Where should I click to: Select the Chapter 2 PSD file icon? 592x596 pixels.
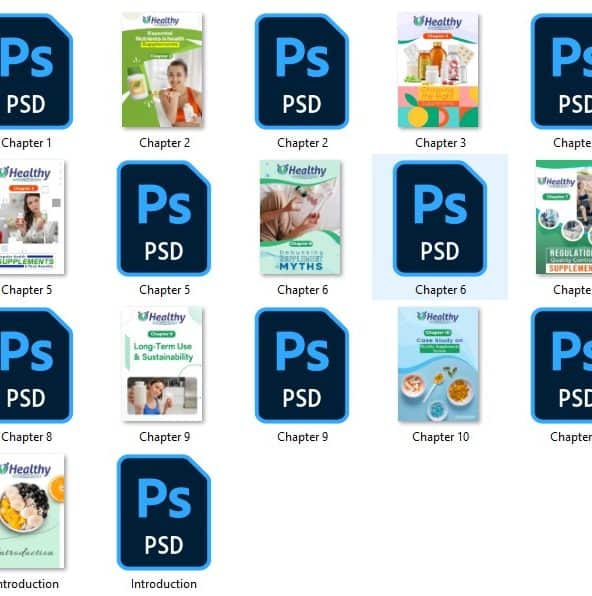[x=302, y=71]
